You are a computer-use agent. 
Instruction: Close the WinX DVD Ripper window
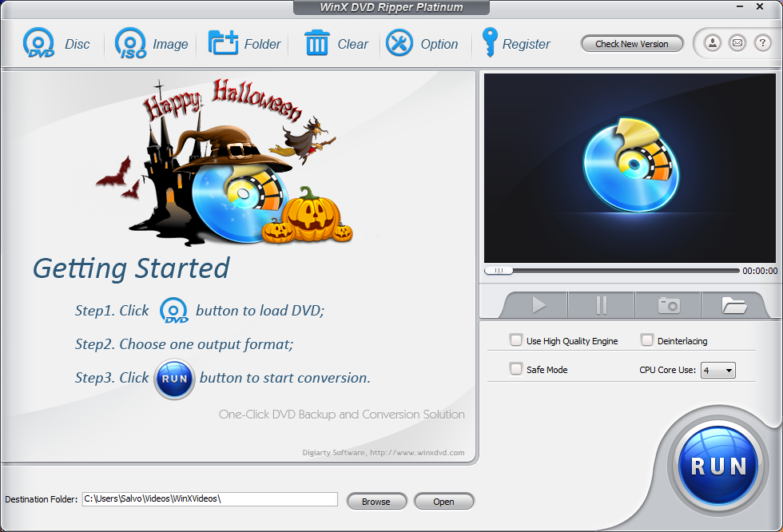(x=760, y=6)
